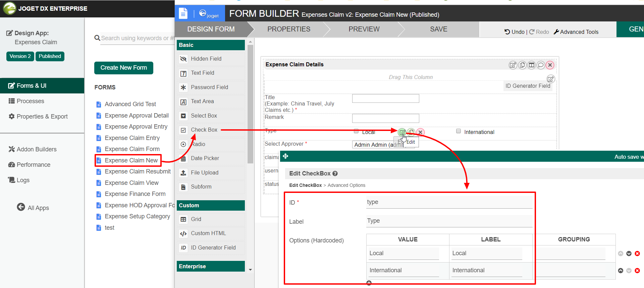Image resolution: width=644 pixels, height=288 pixels.
Task: Click the joget logo in Form Builder header
Action: (x=209, y=14)
